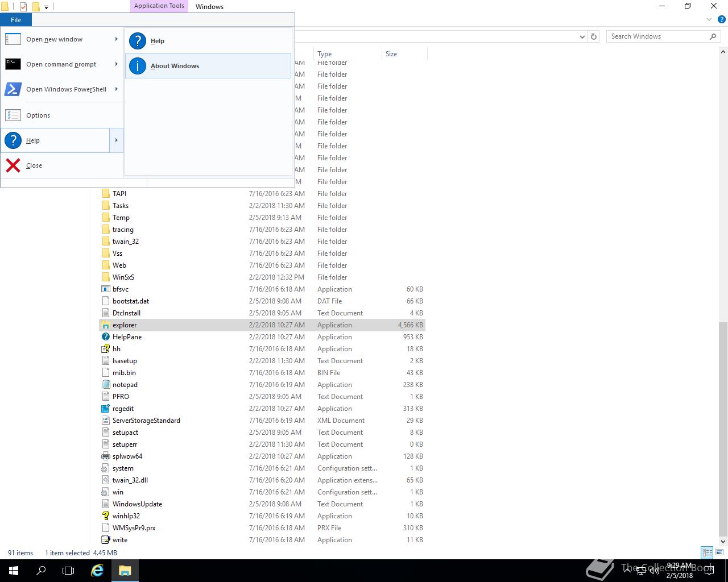Screen dimensions: 728x582
Task: Click the bfsvc application icon
Action: coord(105,289)
